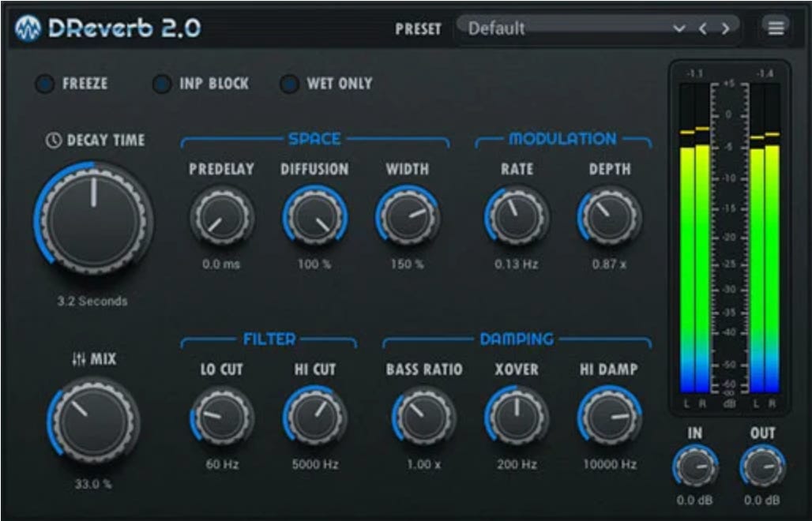The height and width of the screenshot is (521, 812).
Task: Turn on the Wet Only toggle
Action: (289, 84)
